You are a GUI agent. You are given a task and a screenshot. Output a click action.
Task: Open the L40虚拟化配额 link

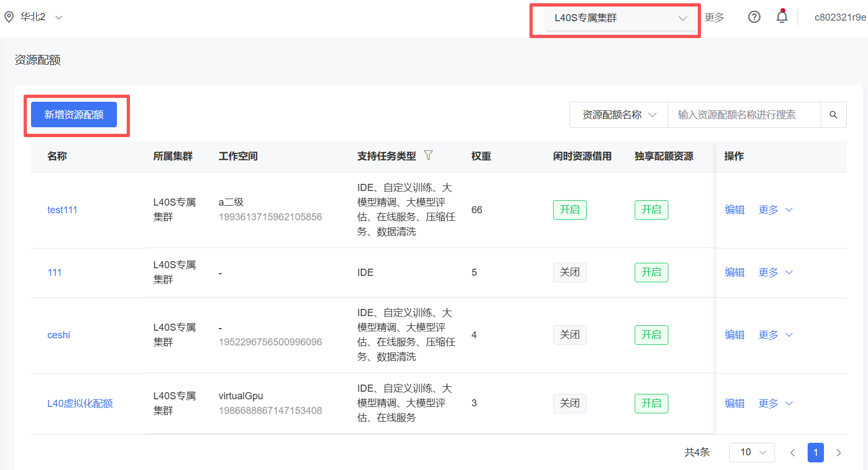coord(80,404)
